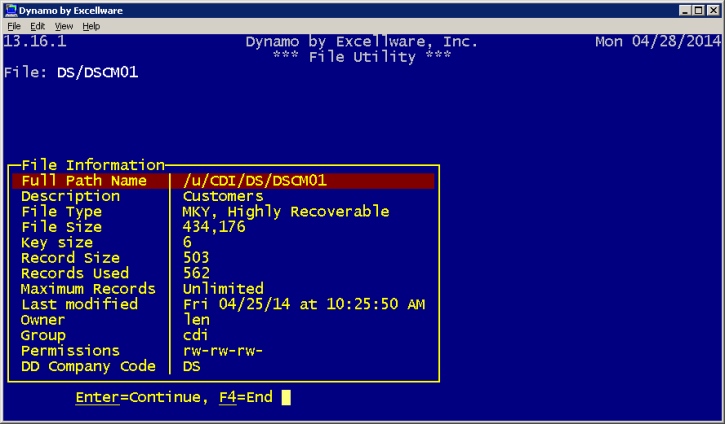Click the version number 13.16.1
The height and width of the screenshot is (424, 725).
[x=35, y=42]
